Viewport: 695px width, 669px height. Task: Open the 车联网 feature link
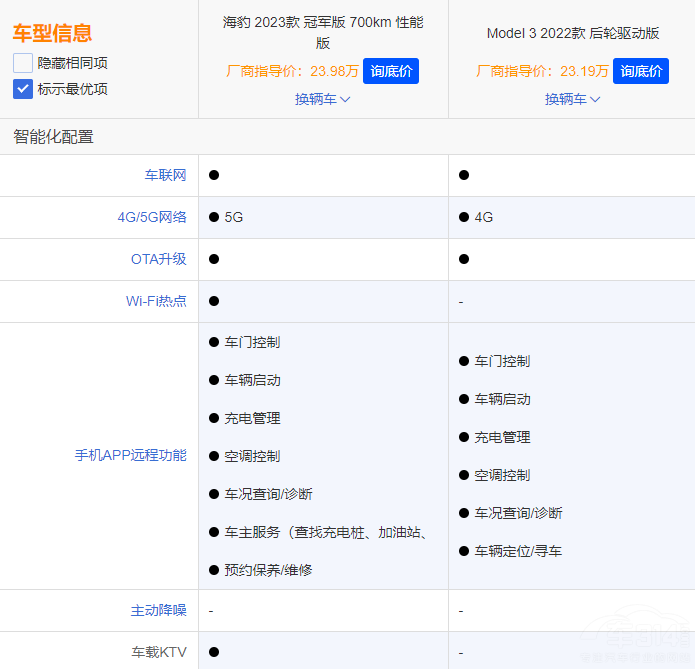coord(165,175)
